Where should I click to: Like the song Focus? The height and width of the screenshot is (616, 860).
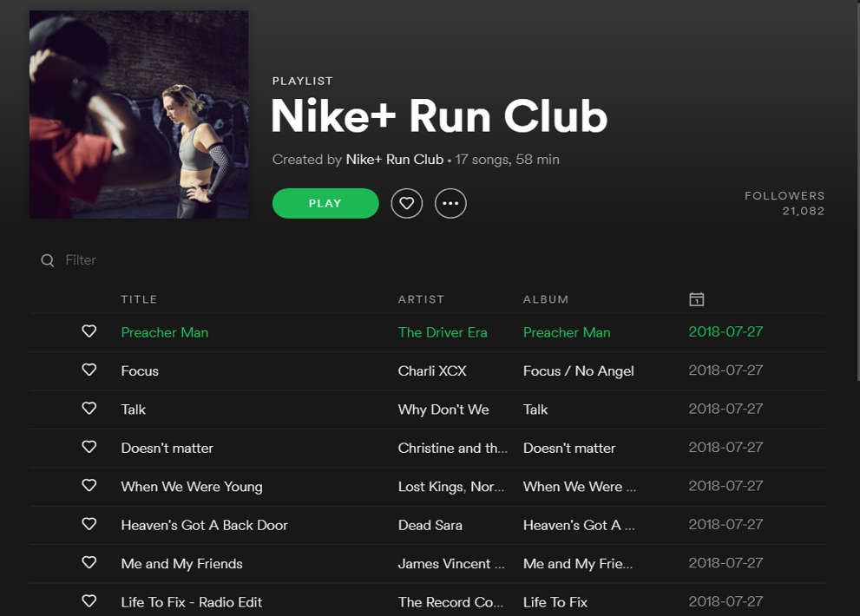(89, 370)
